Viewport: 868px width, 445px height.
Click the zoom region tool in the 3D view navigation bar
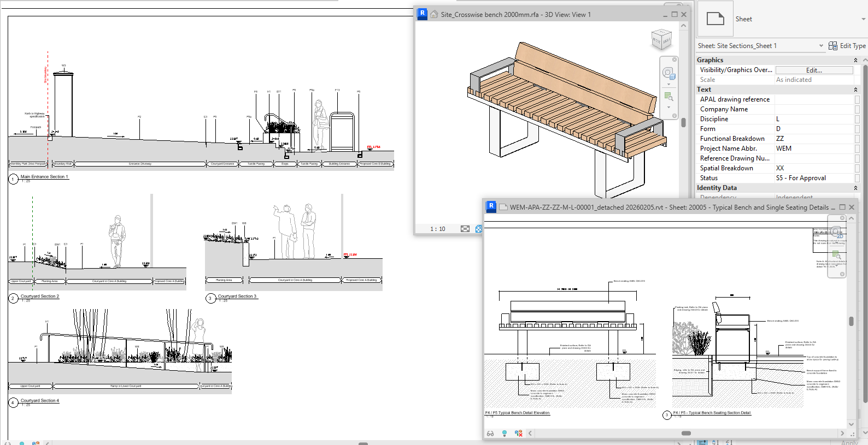point(668,97)
